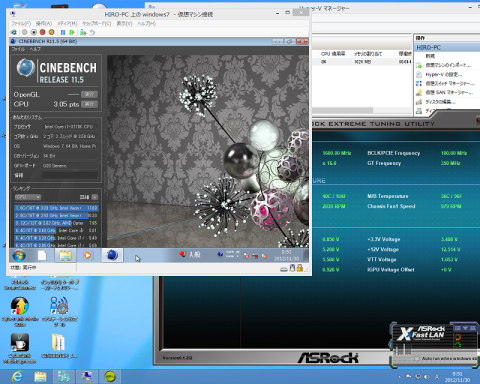The width and height of the screenshot is (480, 384).
Task: Click the 詳細 arrow button in ranking panel
Action: [x=95, y=197]
